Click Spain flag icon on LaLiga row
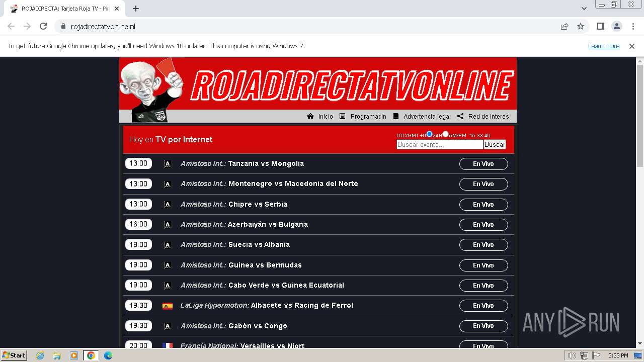 pos(168,306)
